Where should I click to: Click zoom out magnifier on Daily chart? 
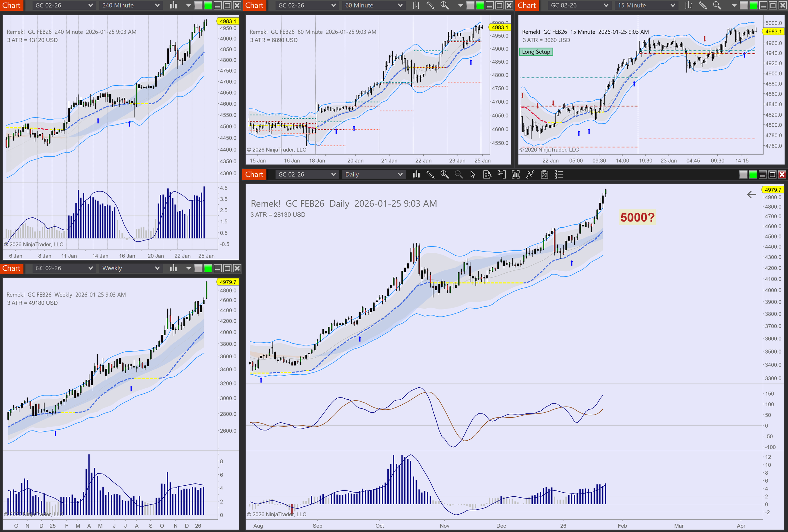458,175
